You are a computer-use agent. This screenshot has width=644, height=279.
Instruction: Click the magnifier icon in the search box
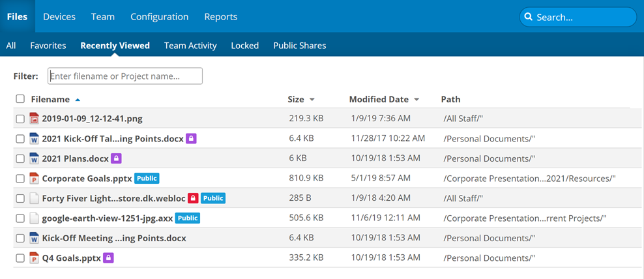click(529, 18)
